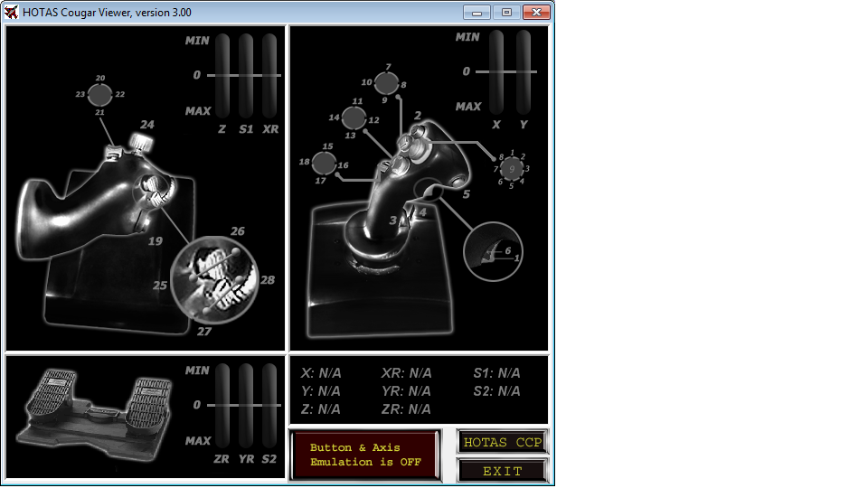Image resolution: width=868 pixels, height=488 pixels.
Task: Click the ZR axis bar on pedals panel
Action: [x=222, y=406]
